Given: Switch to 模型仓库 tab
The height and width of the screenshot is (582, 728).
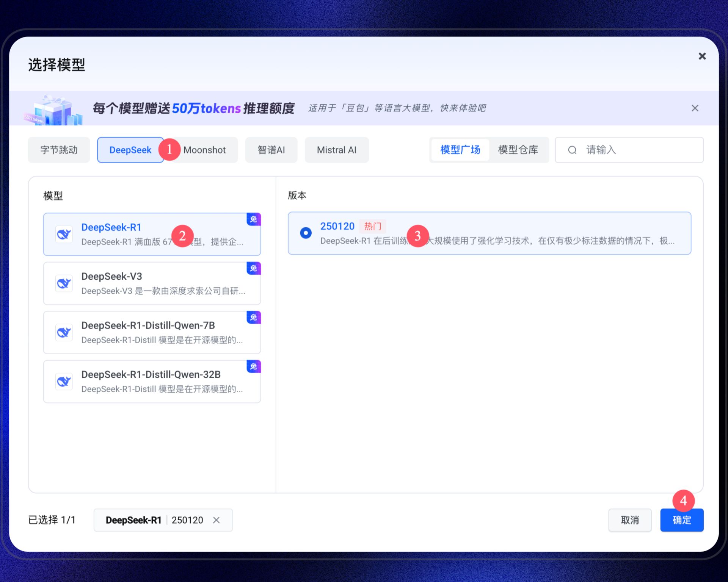Looking at the screenshot, I should click(x=518, y=150).
